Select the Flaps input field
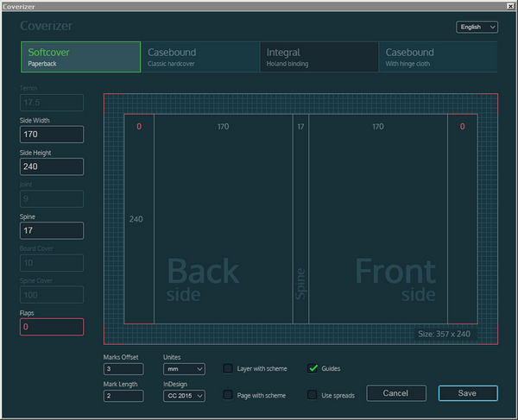 point(51,327)
